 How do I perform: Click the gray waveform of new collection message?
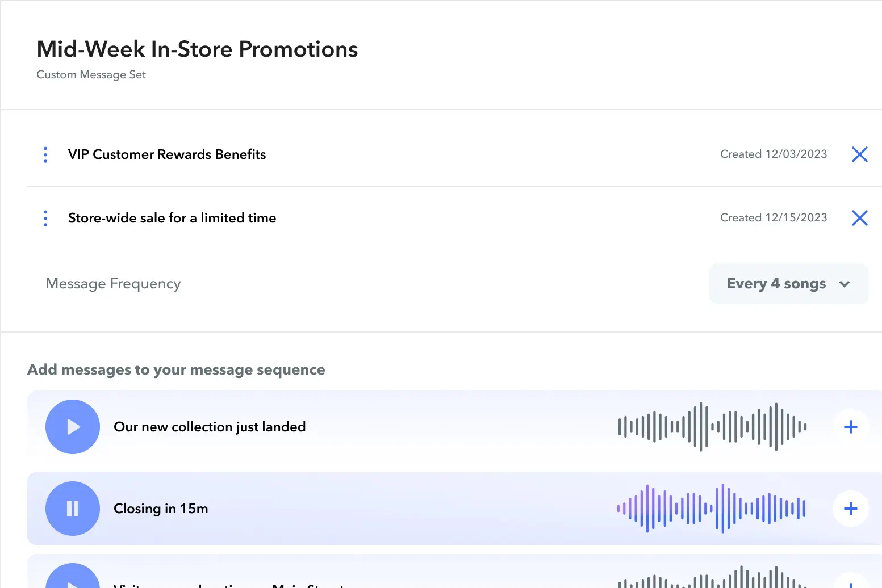(x=712, y=427)
